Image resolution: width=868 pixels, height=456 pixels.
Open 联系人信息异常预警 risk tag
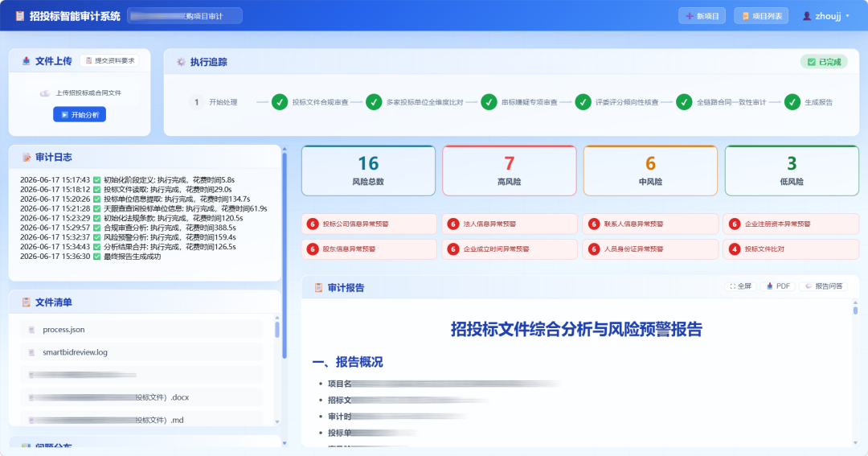(x=650, y=224)
